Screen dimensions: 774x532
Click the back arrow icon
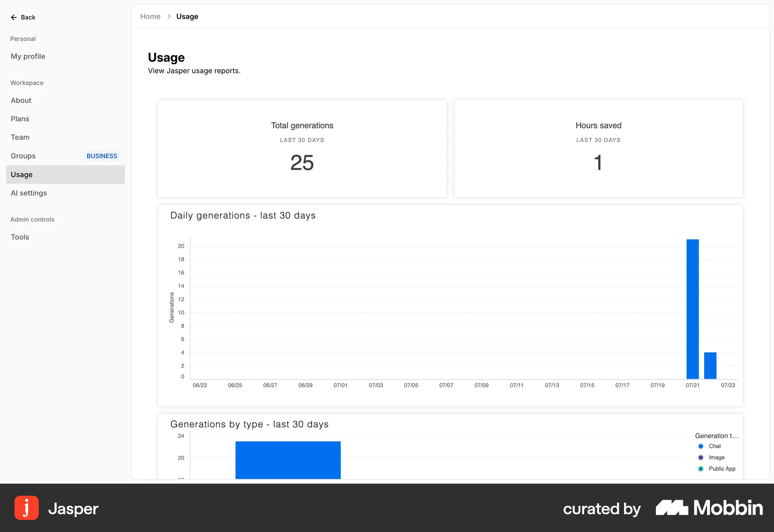[13, 17]
